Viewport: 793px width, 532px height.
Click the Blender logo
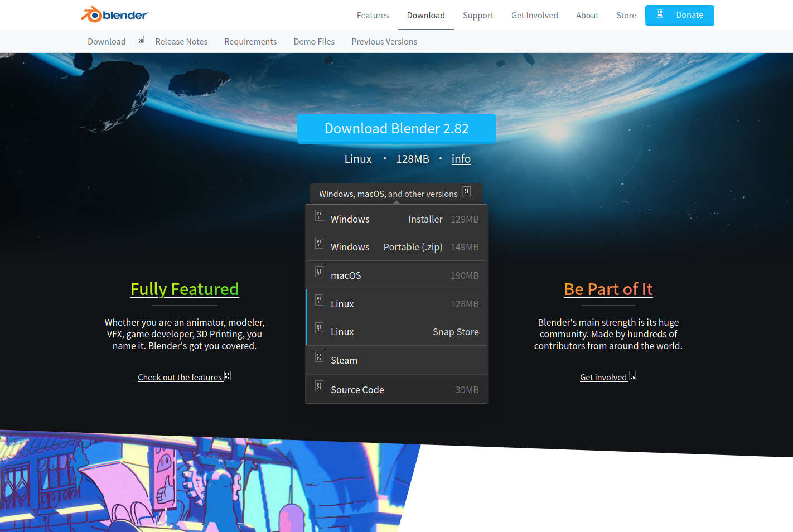[114, 14]
